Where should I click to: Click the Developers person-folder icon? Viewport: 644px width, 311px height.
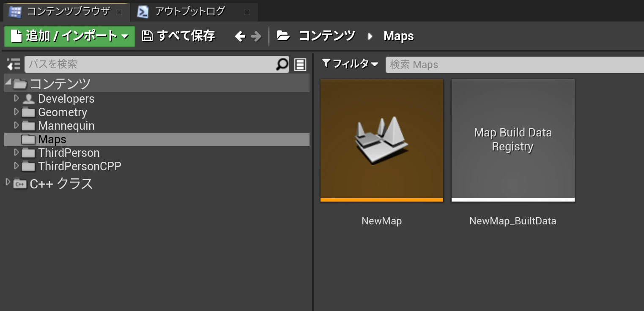click(x=28, y=99)
